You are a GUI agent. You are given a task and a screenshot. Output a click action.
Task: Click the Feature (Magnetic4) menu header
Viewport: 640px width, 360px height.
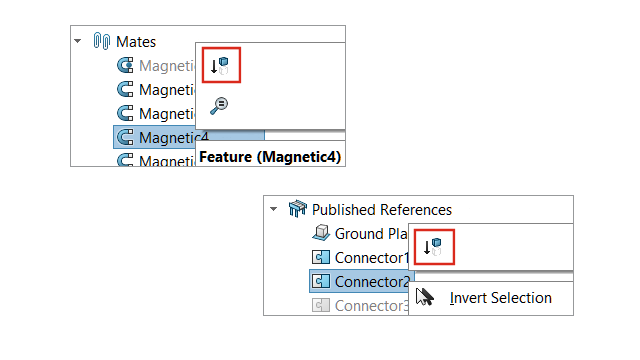(270, 157)
